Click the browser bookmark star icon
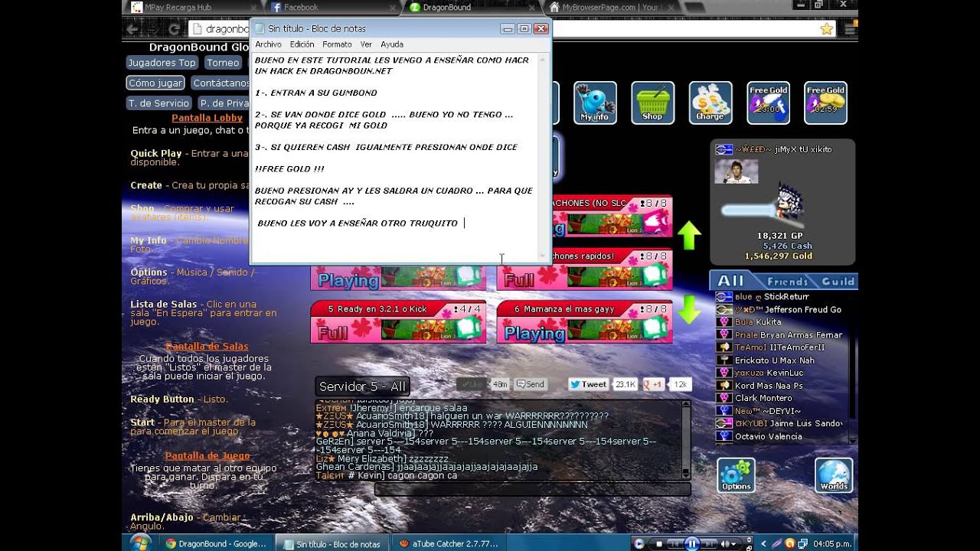Viewport: 980px width, 551px height. (827, 29)
